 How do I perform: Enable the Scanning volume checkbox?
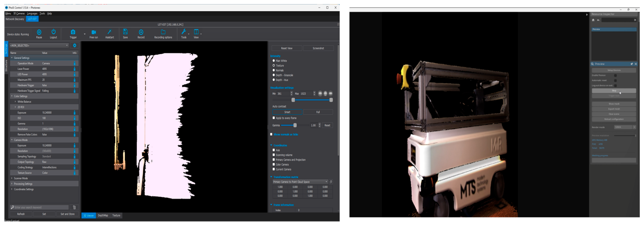pyautogui.click(x=274, y=155)
